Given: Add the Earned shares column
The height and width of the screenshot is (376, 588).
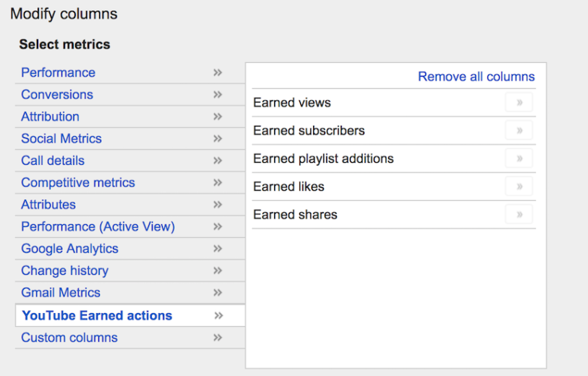Looking at the screenshot, I should click(x=519, y=215).
